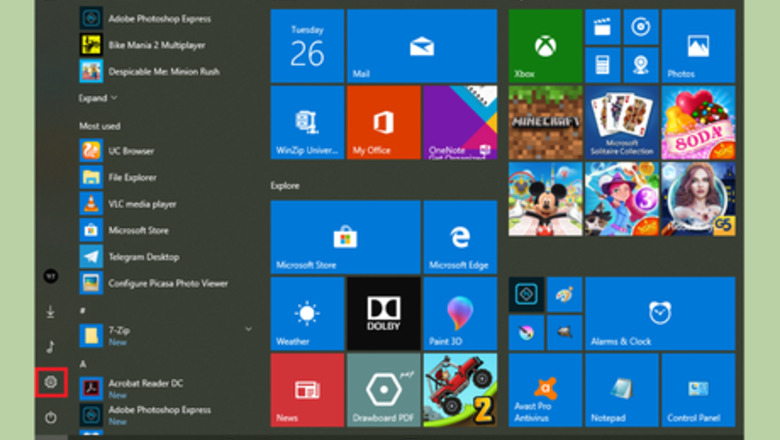Open the small Paint palette tile

[x=564, y=295]
